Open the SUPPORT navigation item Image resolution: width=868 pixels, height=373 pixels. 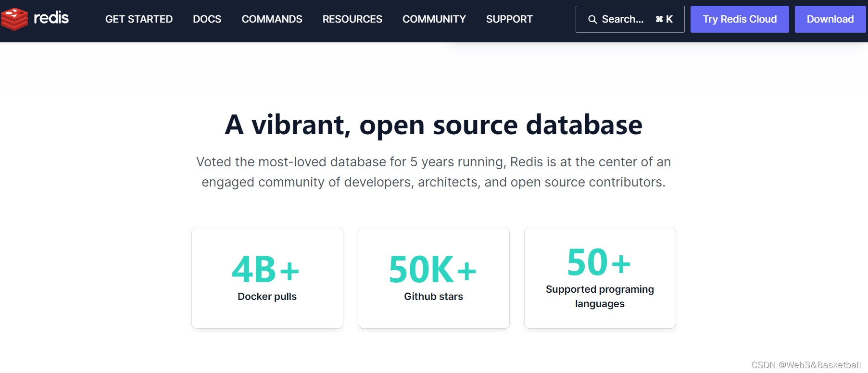(x=510, y=19)
